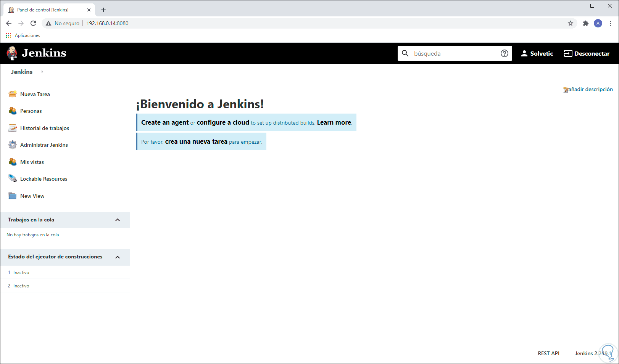
Task: Click the Learn more link
Action: 334,122
